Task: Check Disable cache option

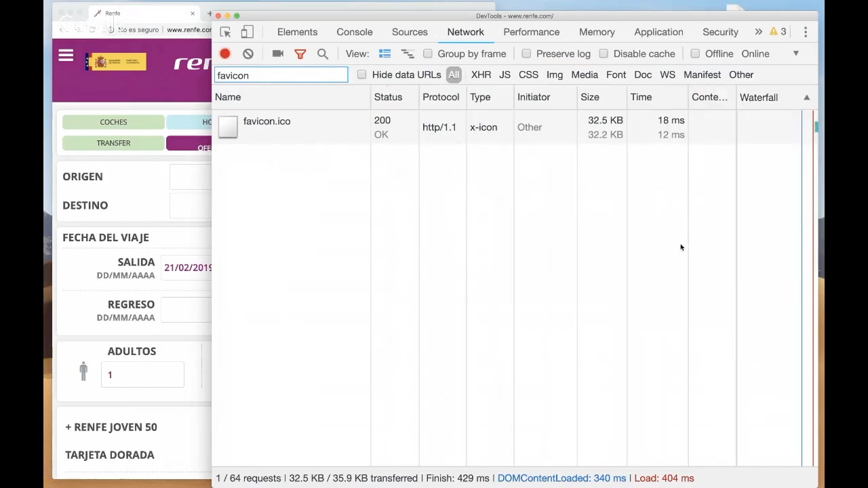Action: pyautogui.click(x=604, y=54)
